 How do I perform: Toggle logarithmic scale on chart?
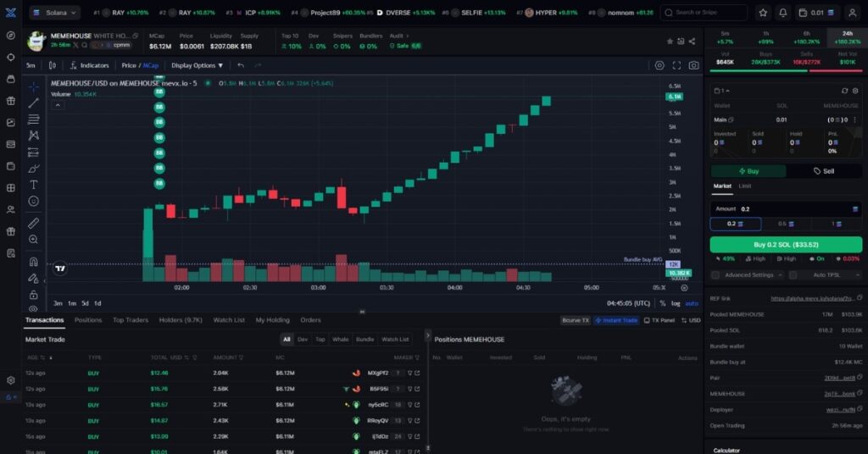tap(676, 303)
